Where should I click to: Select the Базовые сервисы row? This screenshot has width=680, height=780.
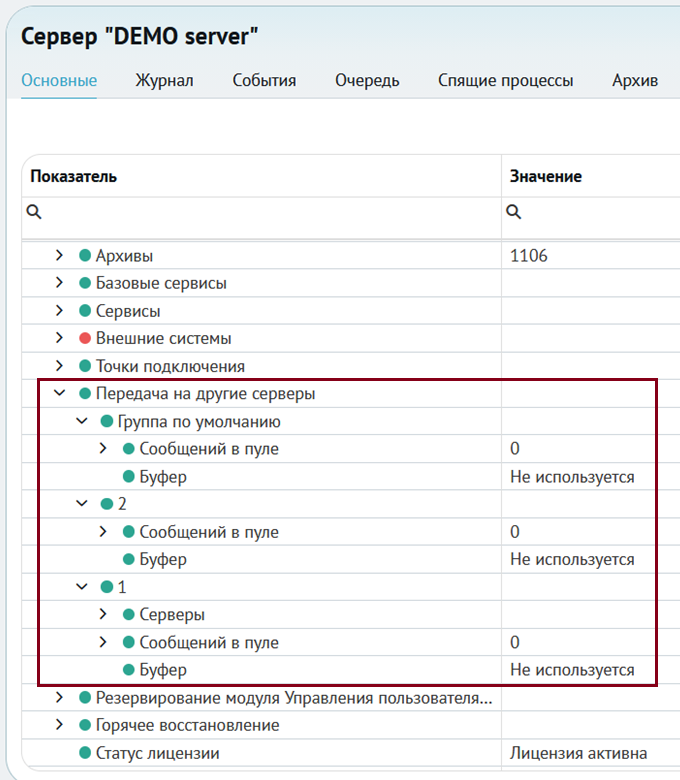[262, 283]
